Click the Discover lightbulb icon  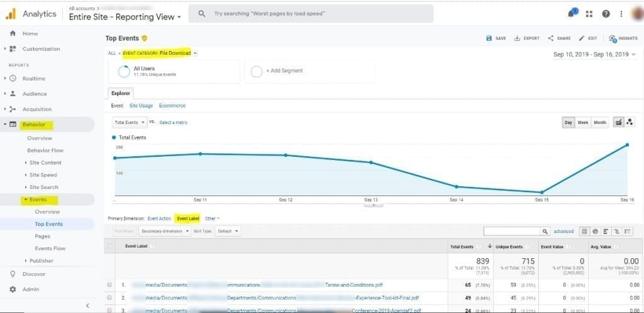coord(13,274)
